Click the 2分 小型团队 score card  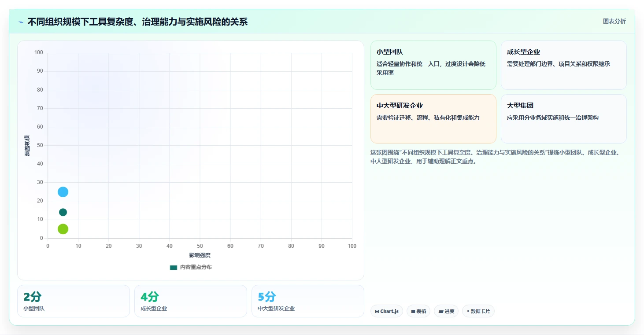(74, 301)
